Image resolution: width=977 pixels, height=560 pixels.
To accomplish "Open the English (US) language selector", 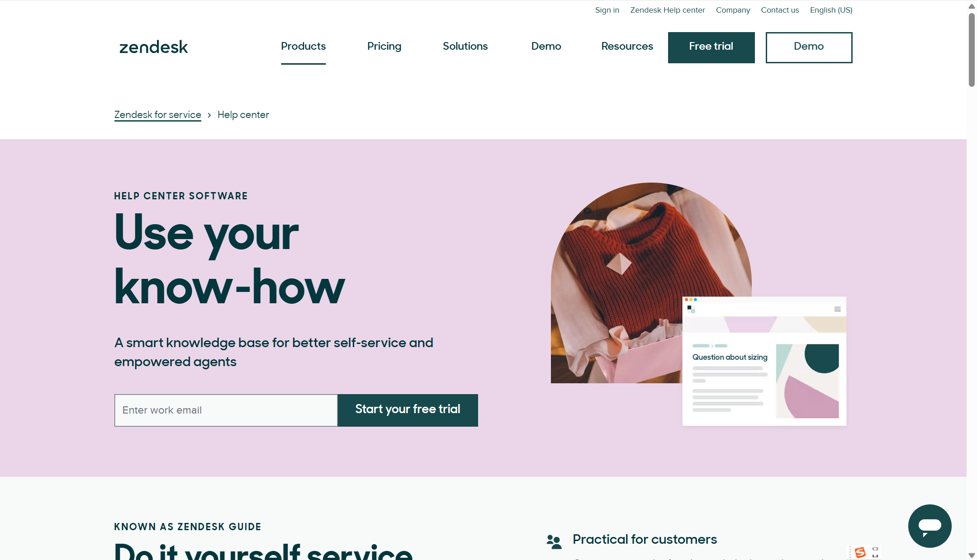I will point(831,10).
